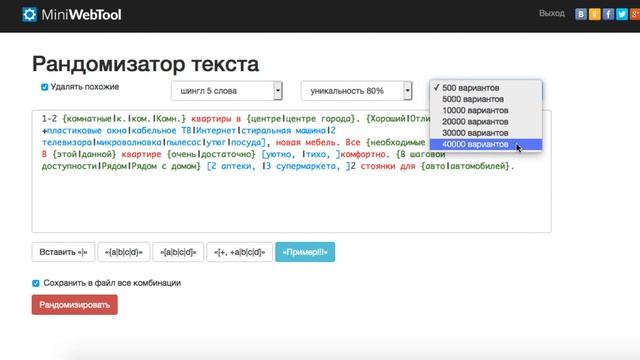The width and height of the screenshot is (640, 360).
Task: Select 40000 вариантов option
Action: [x=486, y=144]
